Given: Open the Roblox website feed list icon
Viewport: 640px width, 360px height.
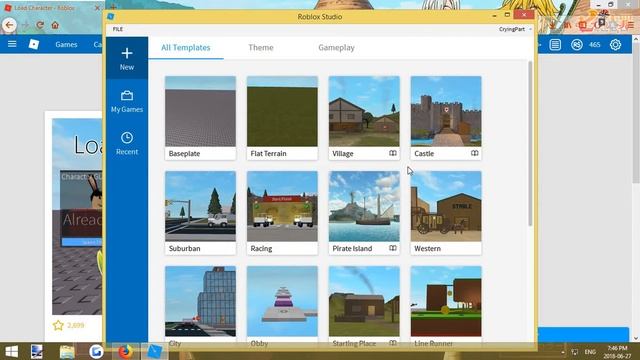Looking at the screenshot, I should pos(555,44).
